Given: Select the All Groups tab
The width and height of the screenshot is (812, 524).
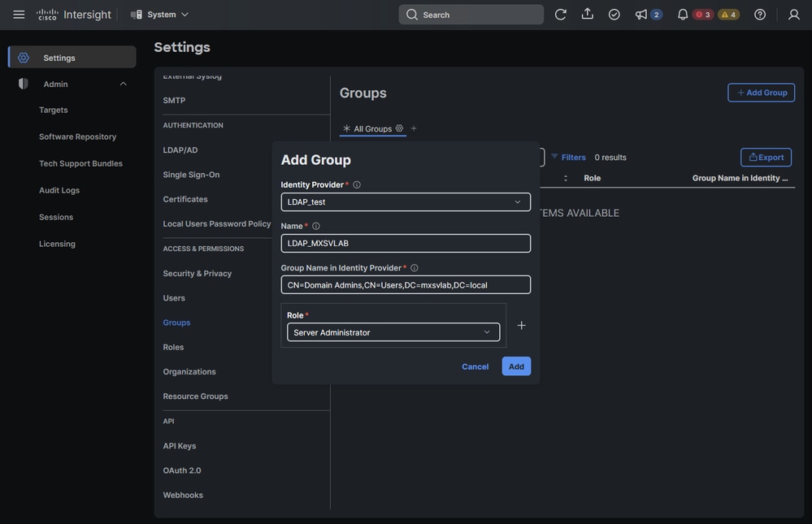Looking at the screenshot, I should tap(373, 129).
